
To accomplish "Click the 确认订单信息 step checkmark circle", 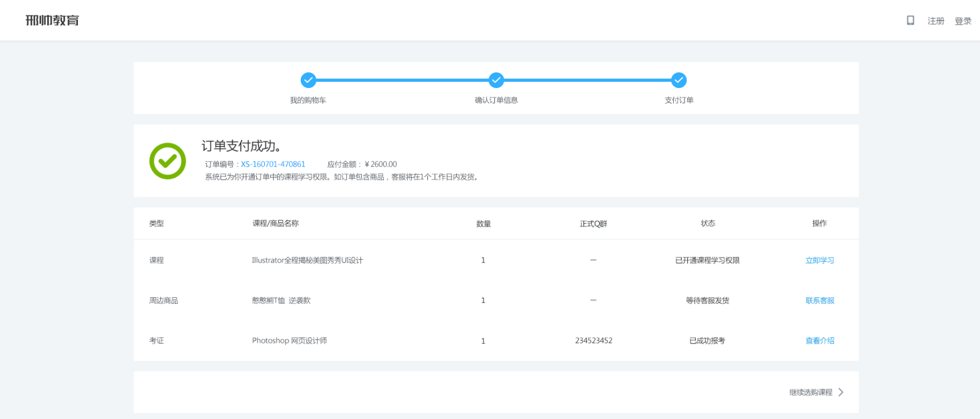I will [x=496, y=80].
